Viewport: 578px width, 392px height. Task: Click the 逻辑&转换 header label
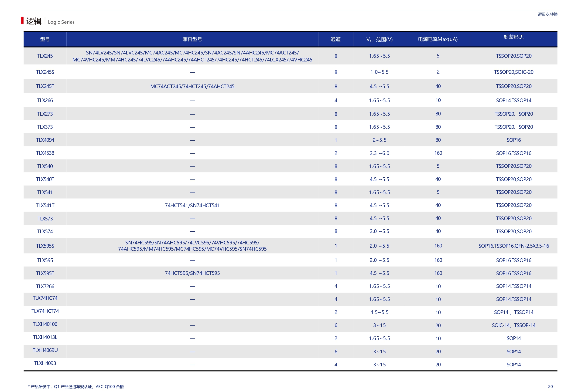pos(547,14)
